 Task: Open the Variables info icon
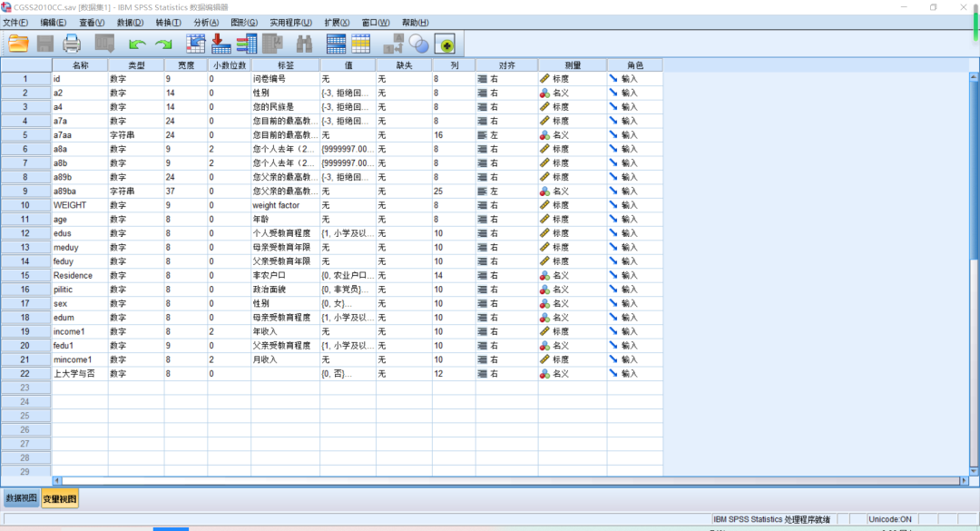coord(247,44)
